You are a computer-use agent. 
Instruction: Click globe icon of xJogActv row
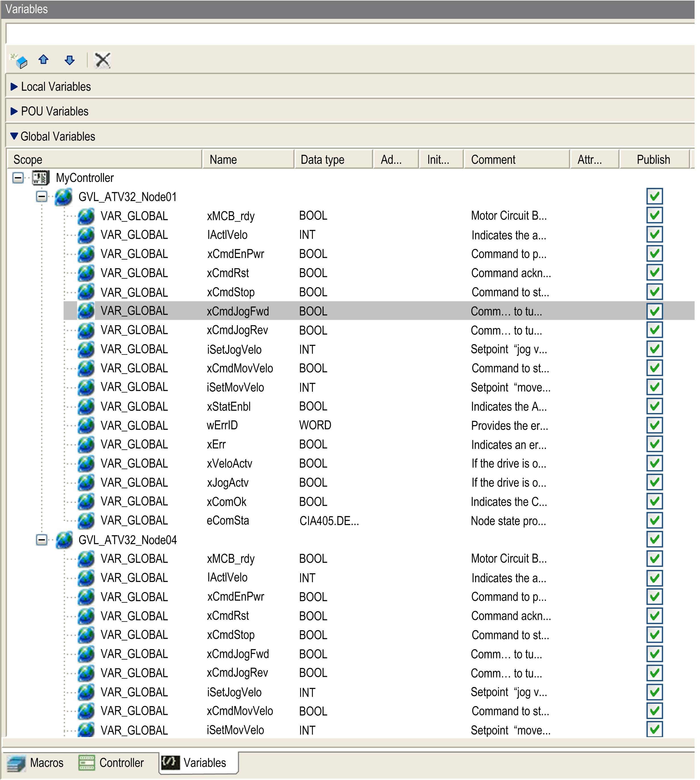(x=86, y=483)
